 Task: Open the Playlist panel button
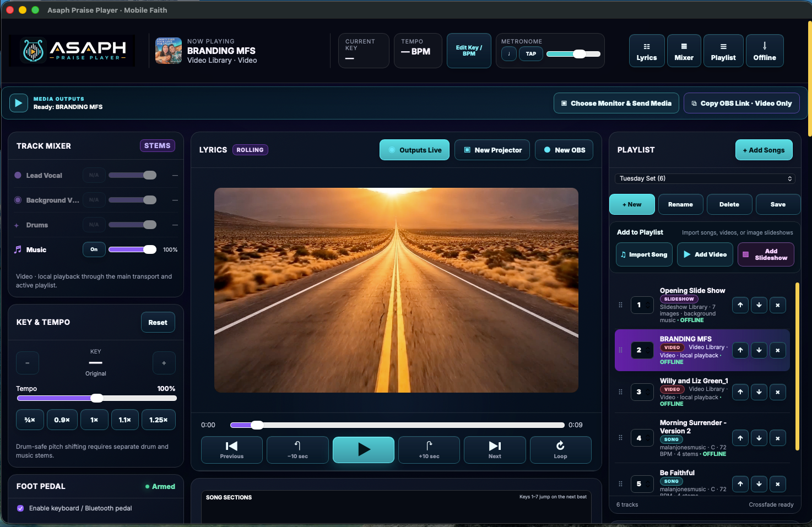pos(723,51)
